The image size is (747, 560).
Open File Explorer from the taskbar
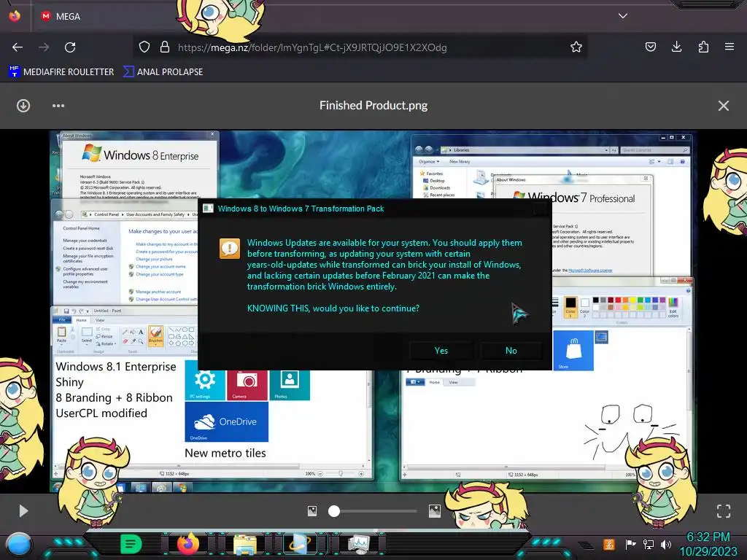[245, 544]
